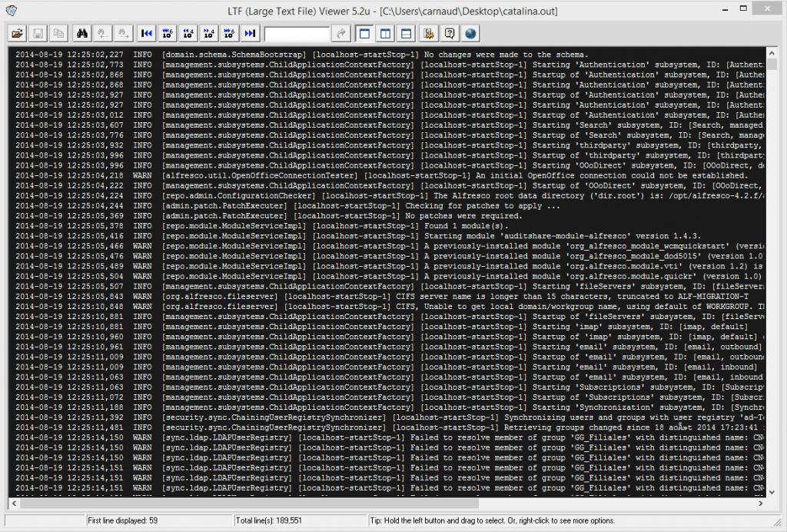The height and width of the screenshot is (532, 787).
Task: Click the back 10^4 lines button
Action: [x=188, y=33]
